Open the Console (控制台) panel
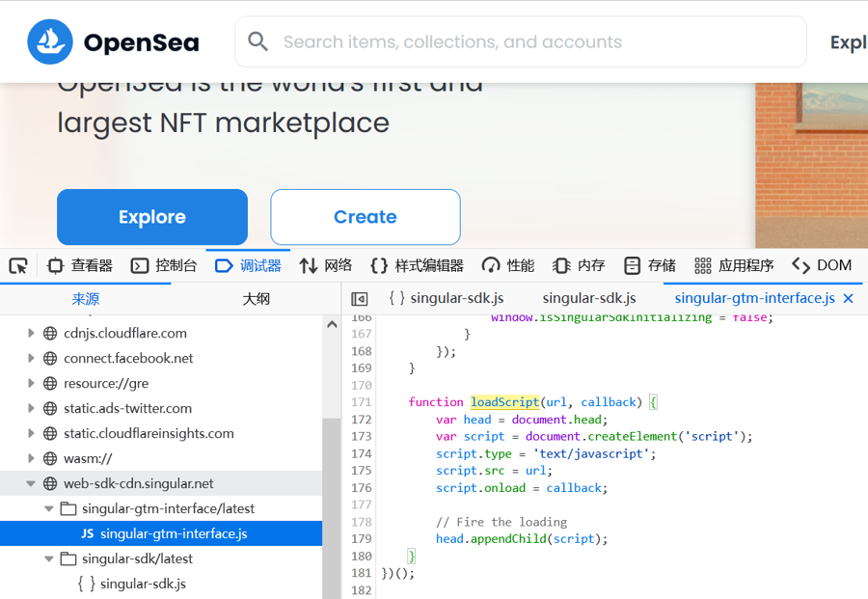This screenshot has height=599, width=868. point(164,265)
